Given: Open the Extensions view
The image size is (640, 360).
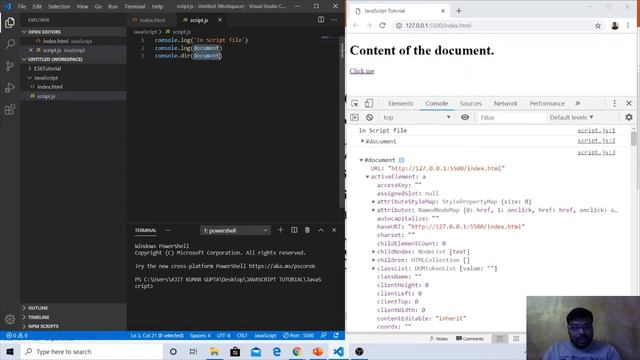Looking at the screenshot, I should click(x=10, y=109).
